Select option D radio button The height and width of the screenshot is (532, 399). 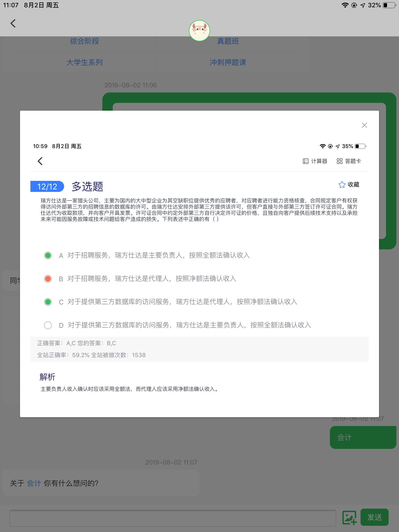coord(48,325)
